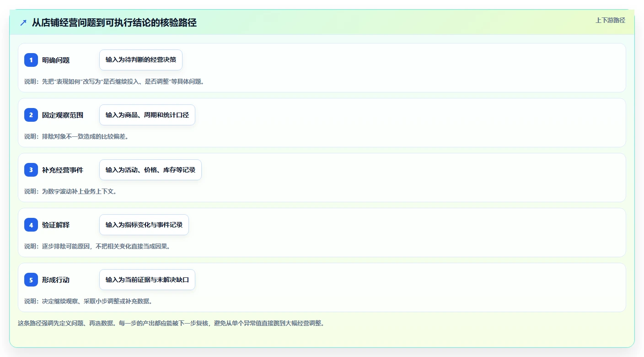
Task: Click the step 3 number badge
Action: pos(31,170)
